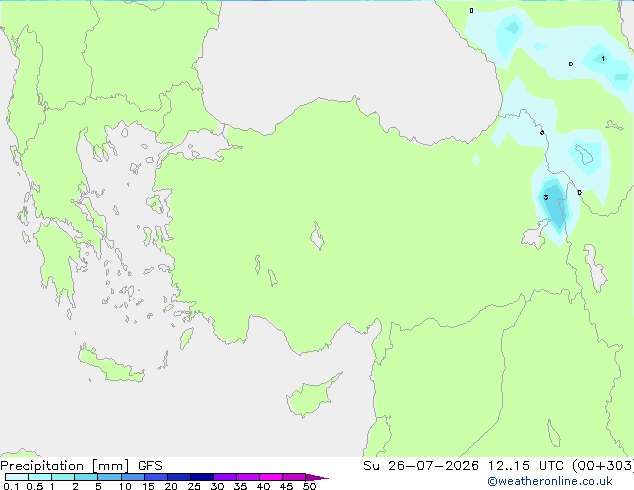Image resolution: width=634 pixels, height=490 pixels.
Task: Click the '3' precipitation value label on map
Action: (546, 197)
